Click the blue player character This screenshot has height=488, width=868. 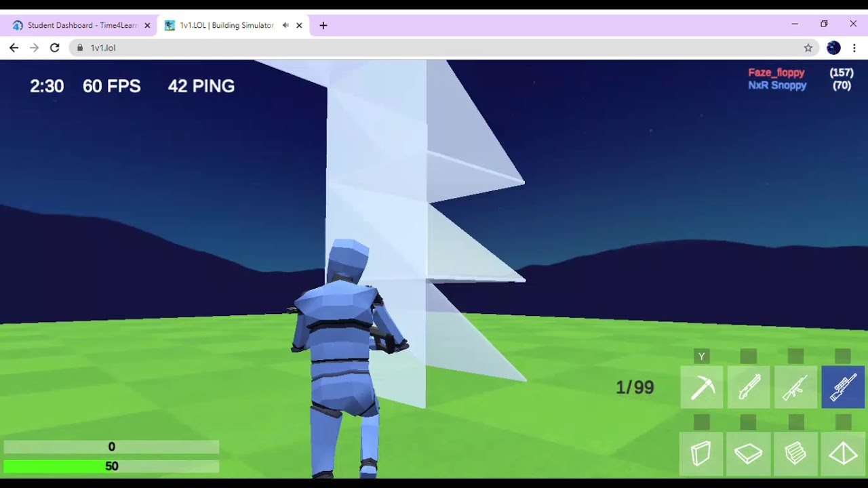pos(347,359)
